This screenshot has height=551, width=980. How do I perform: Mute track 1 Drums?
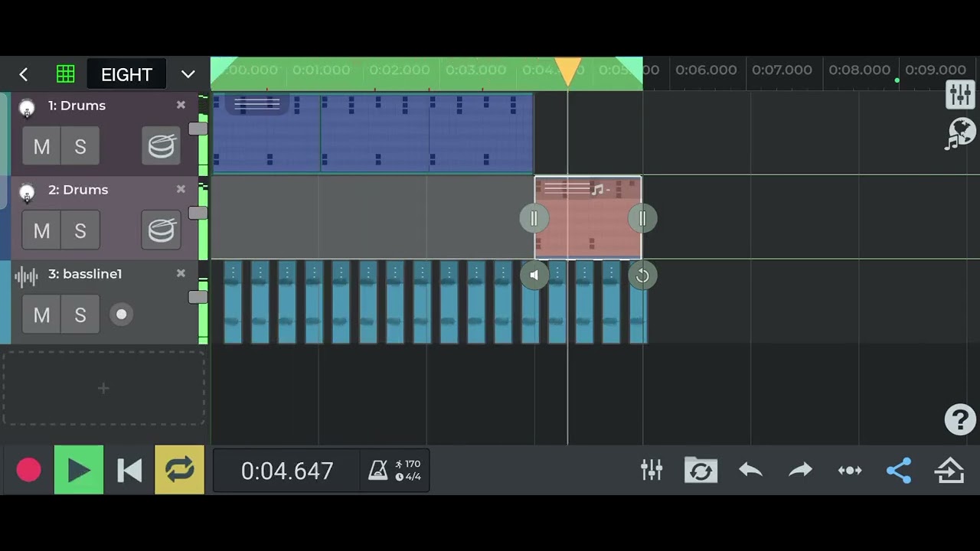click(x=41, y=146)
